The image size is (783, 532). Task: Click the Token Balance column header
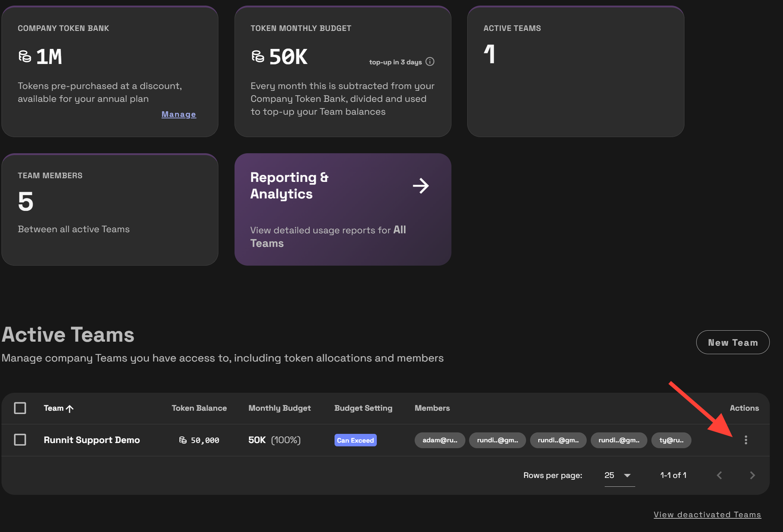199,408
